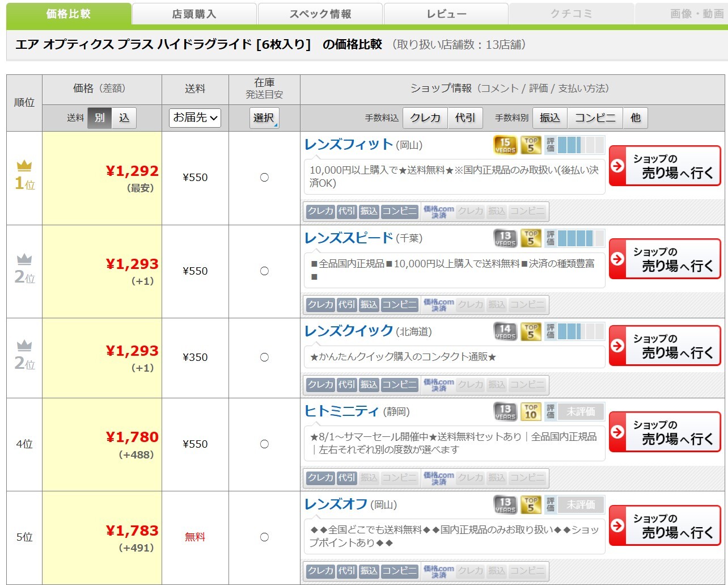Click 価格.com決済 icon in レンズフィット row
Screen dimensions: 728x585
(439, 212)
